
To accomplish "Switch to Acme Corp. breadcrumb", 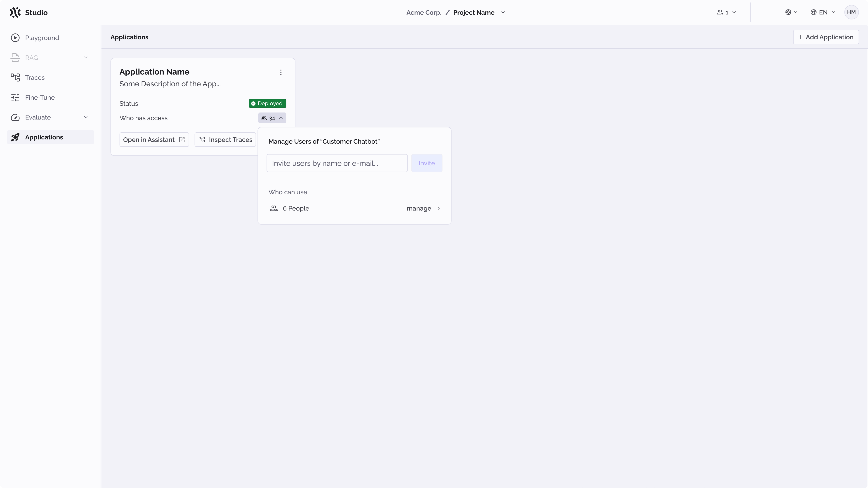I will 423,12.
